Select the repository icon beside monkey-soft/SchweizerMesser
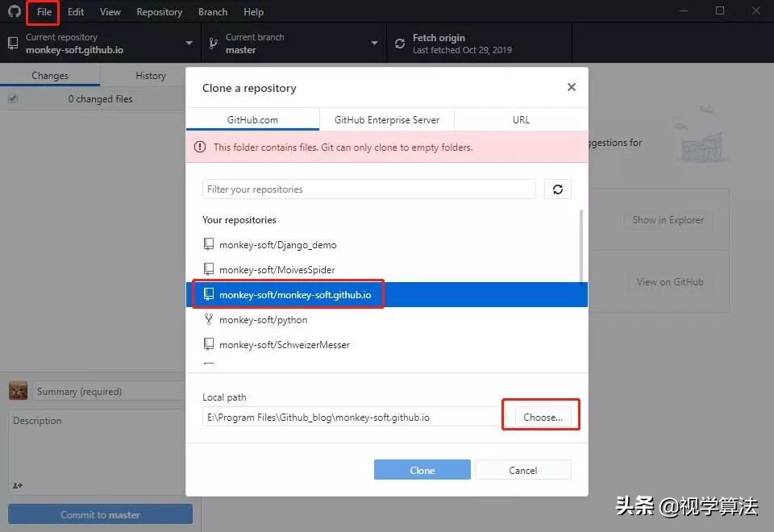 click(x=210, y=344)
